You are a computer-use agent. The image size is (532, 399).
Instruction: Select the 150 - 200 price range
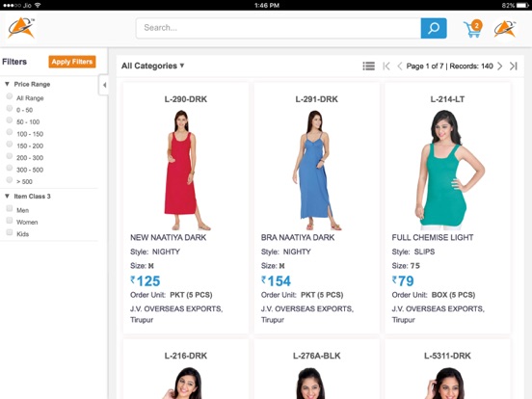click(10, 145)
